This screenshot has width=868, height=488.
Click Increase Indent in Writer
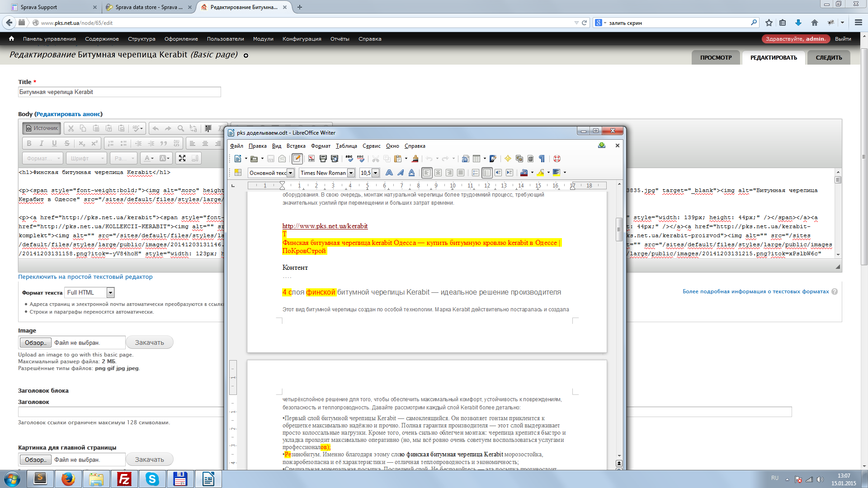pos(509,173)
